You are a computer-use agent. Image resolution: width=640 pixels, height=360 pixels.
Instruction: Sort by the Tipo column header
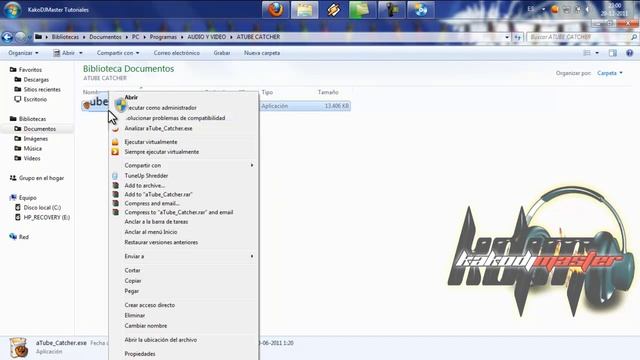click(267, 92)
